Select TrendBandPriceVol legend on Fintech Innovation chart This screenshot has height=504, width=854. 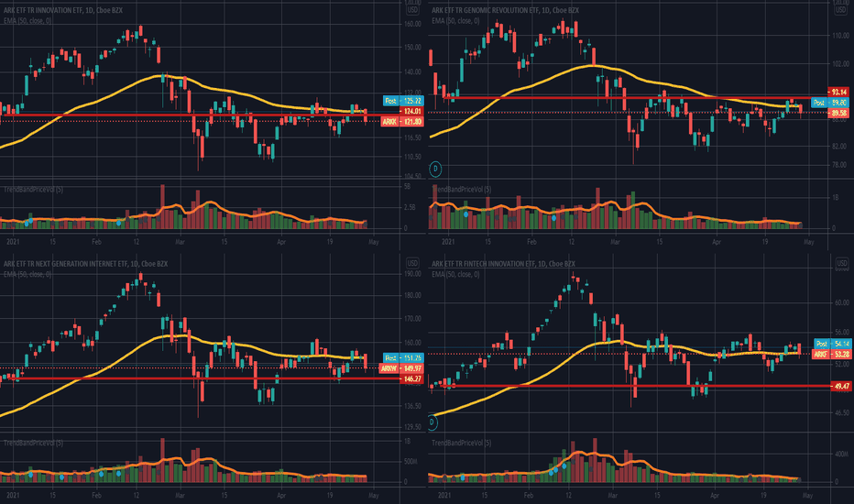461,443
